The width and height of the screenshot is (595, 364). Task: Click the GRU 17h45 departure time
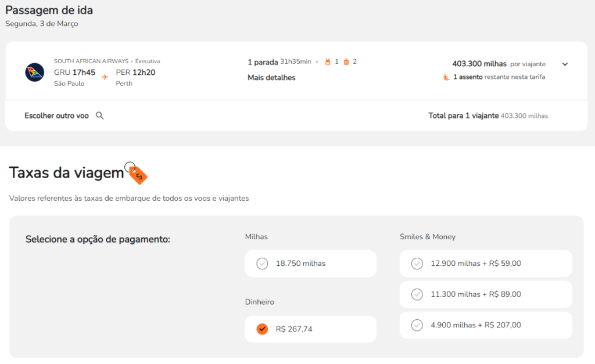75,73
